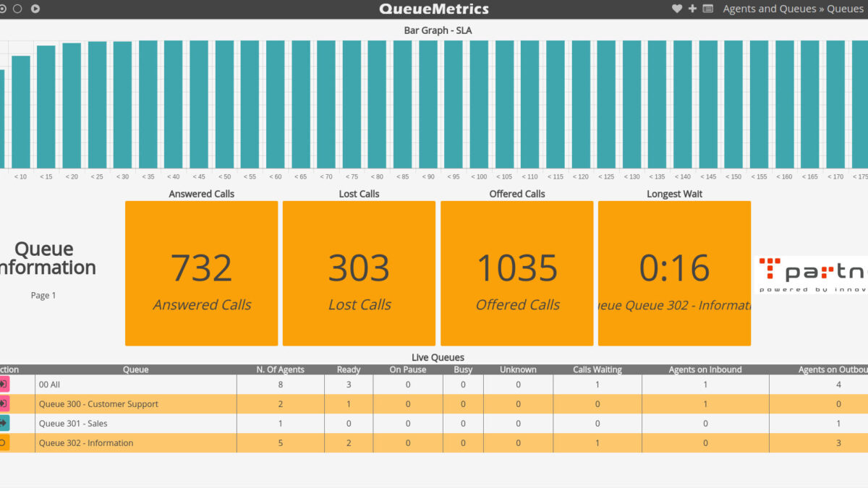Image resolution: width=868 pixels, height=488 pixels.
Task: Click Calls Waiting value for Queue 302
Action: point(597,443)
